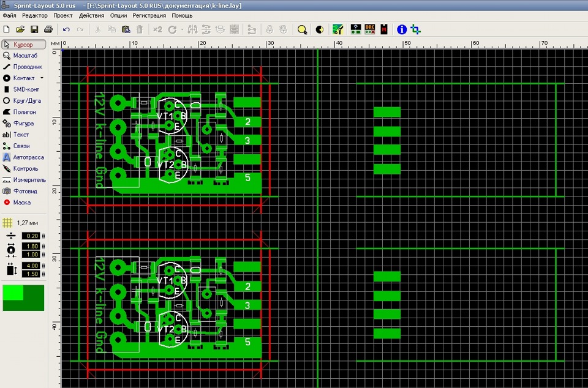Open the macro library red M icon

pyautogui.click(x=383, y=29)
